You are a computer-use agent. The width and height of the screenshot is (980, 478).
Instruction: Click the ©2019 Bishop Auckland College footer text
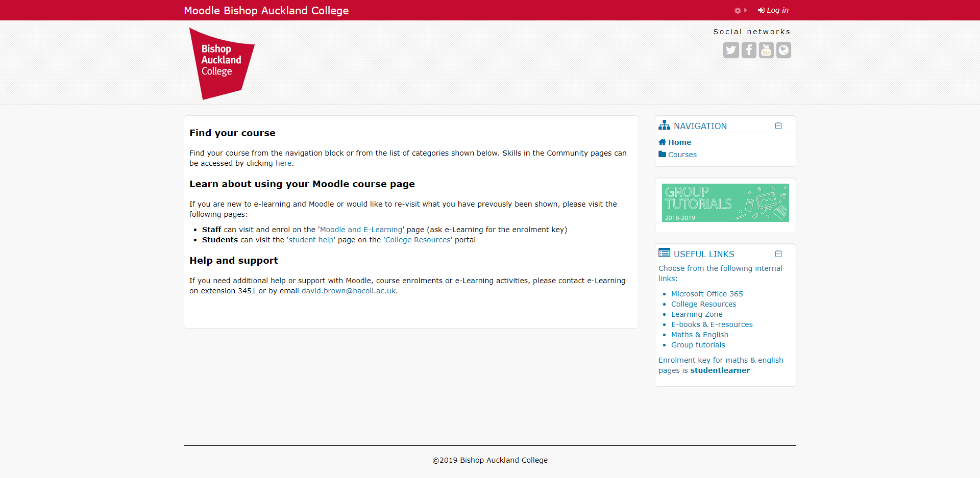click(x=490, y=460)
